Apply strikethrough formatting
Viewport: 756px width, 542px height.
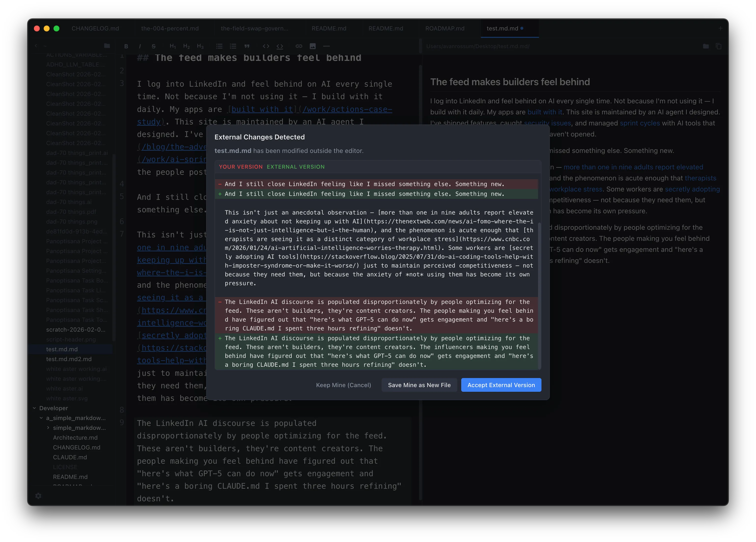pyautogui.click(x=154, y=46)
